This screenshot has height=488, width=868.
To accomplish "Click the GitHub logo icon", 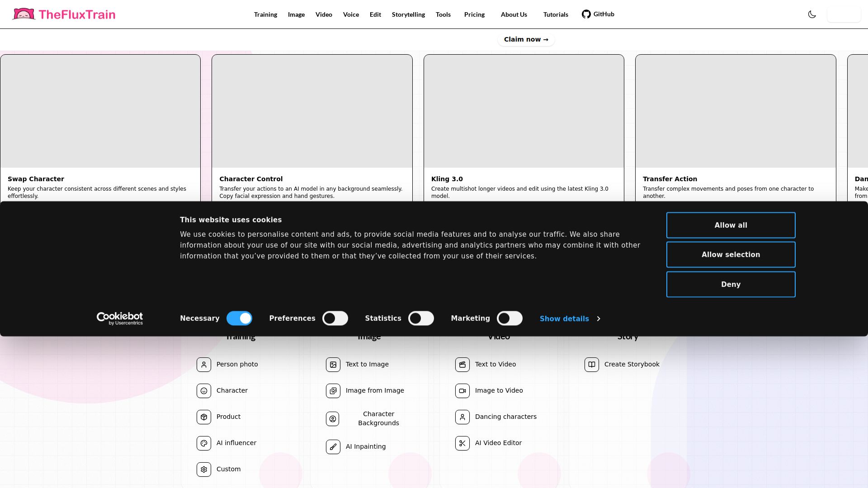I will coord(586,14).
